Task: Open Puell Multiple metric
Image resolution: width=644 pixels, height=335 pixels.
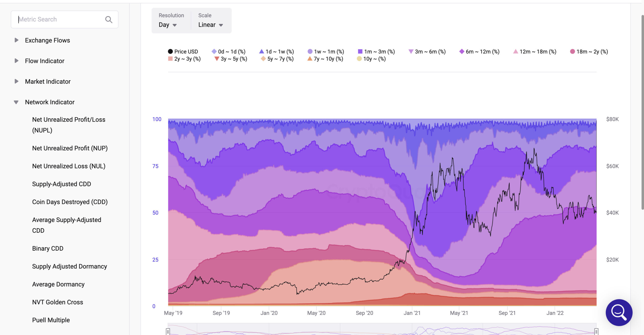Action: tap(51, 320)
